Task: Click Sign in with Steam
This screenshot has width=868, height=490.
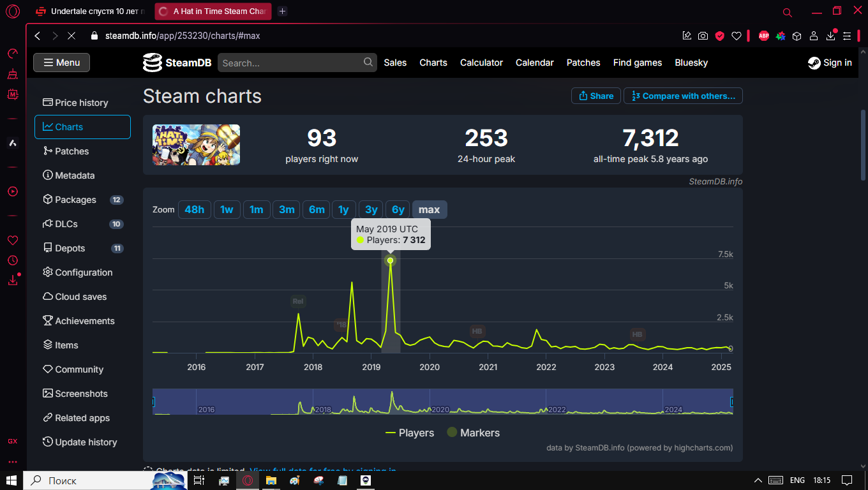Action: point(830,63)
